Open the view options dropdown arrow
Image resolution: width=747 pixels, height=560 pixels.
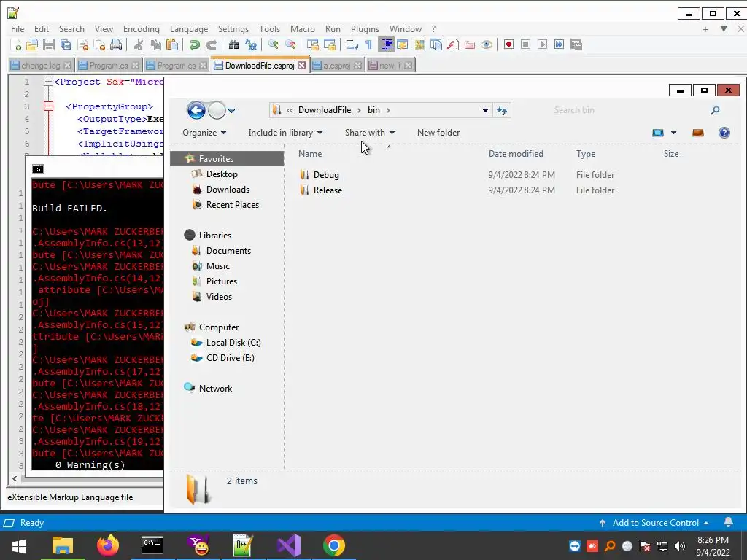673,133
